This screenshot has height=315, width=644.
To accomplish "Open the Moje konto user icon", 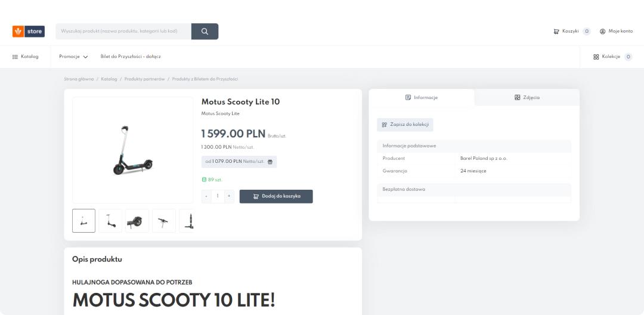I will (x=602, y=31).
